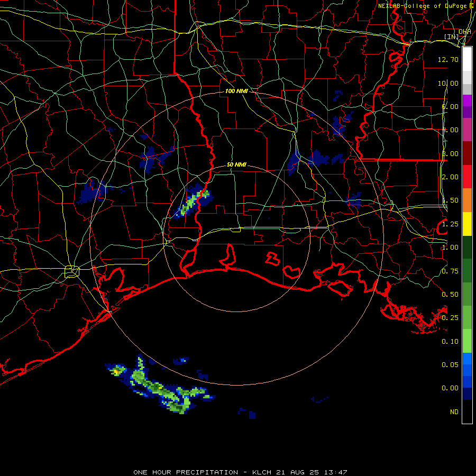Click the ONE HOUR PRECIPITATION KLCH caption
The height and width of the screenshot is (476, 476).
point(240,472)
